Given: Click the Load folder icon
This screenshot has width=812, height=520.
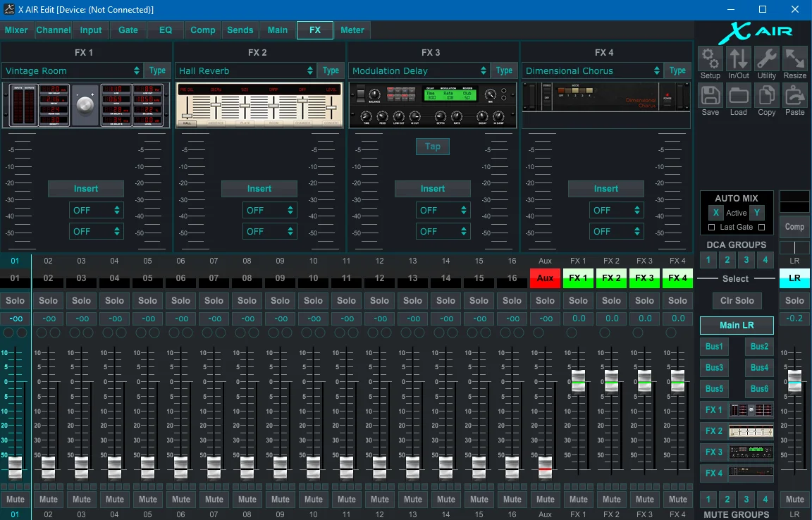Looking at the screenshot, I should tap(739, 96).
